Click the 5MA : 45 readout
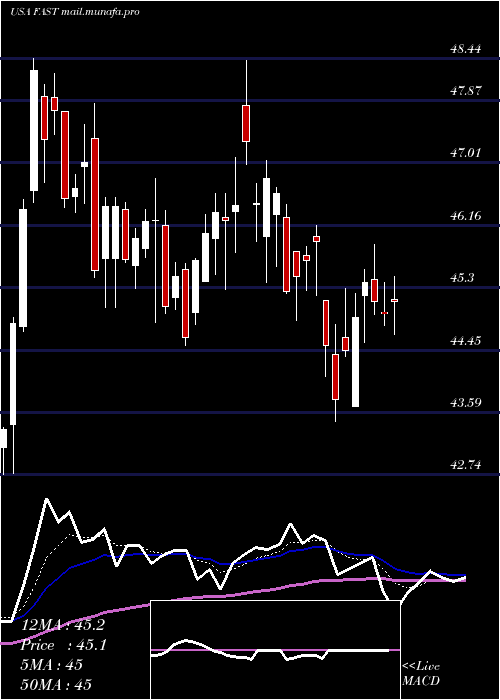Image resolution: width=500 pixels, height=700 pixels. tap(52, 665)
